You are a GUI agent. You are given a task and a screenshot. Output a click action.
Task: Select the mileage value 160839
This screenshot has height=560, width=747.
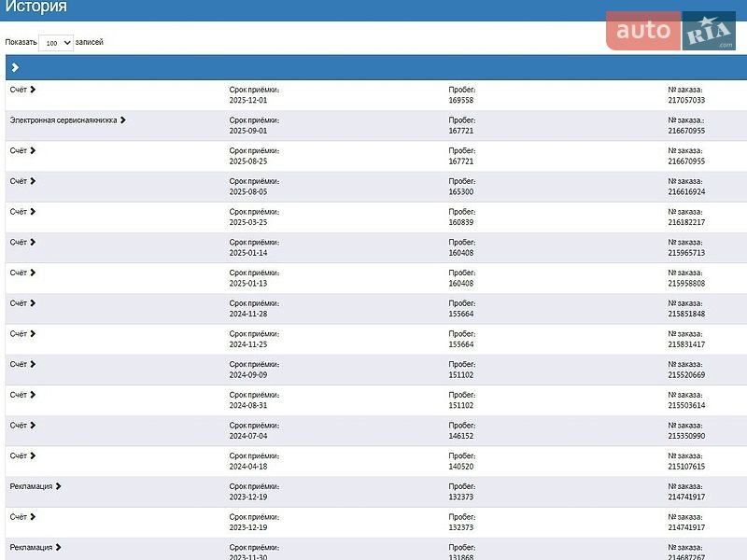click(460, 222)
